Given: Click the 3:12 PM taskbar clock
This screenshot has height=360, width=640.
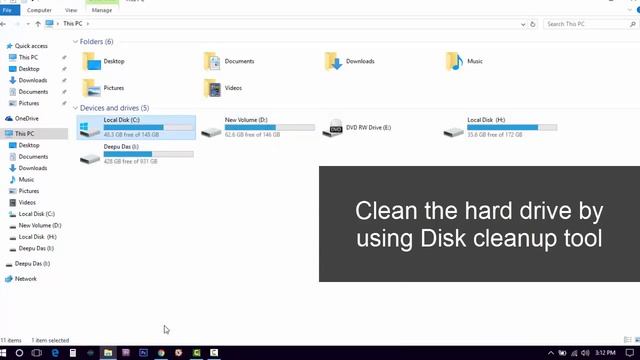Looking at the screenshot, I should pos(605,353).
